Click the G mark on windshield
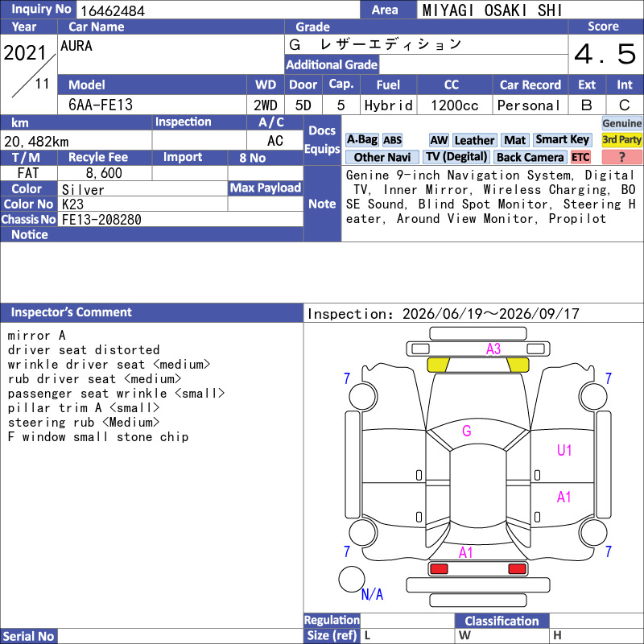Screen dimensions: 644x644 point(467,431)
